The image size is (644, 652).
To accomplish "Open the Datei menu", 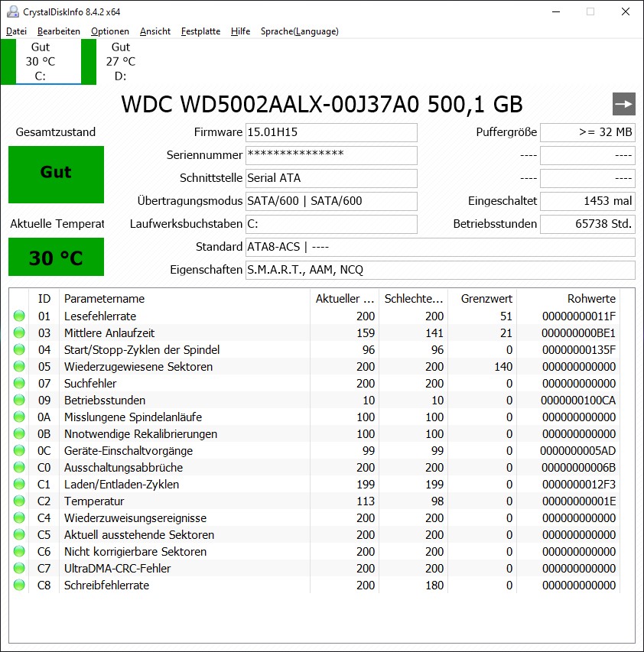I will [x=17, y=31].
